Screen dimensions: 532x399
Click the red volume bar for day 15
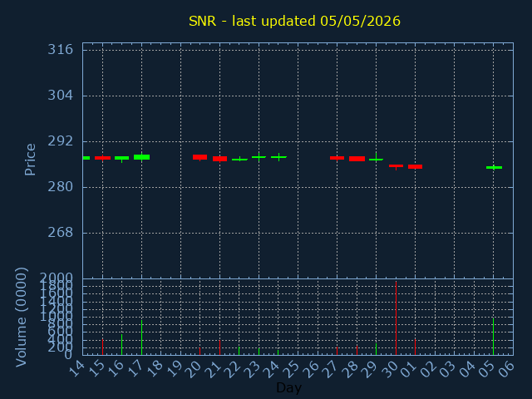(x=102, y=347)
